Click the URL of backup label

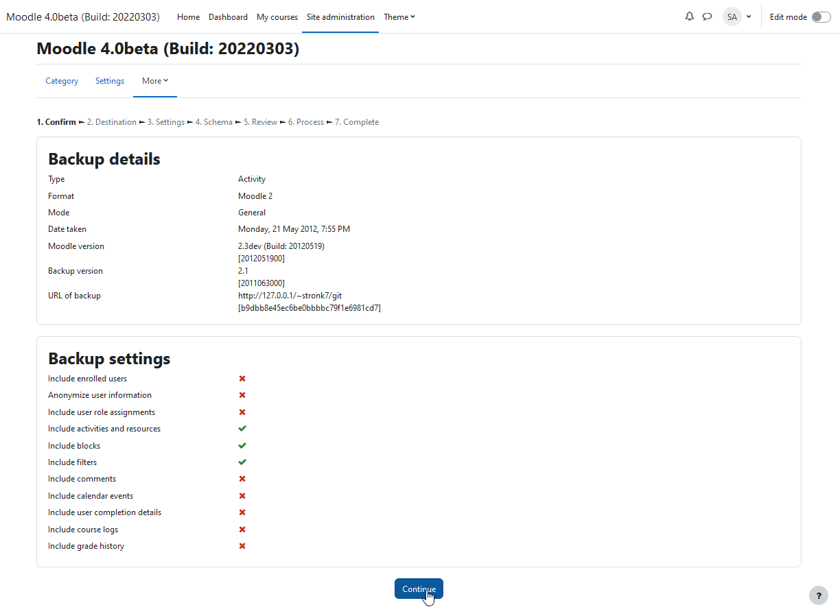(x=74, y=296)
